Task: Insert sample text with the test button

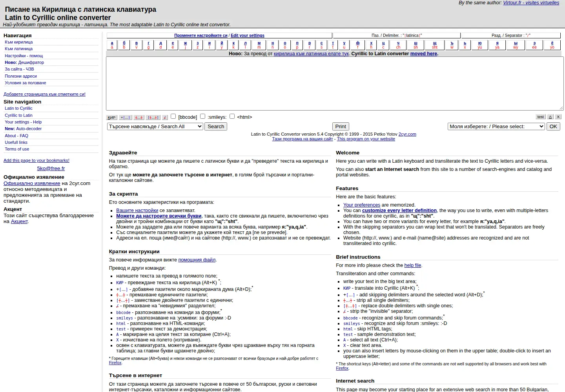Action: tap(540, 117)
